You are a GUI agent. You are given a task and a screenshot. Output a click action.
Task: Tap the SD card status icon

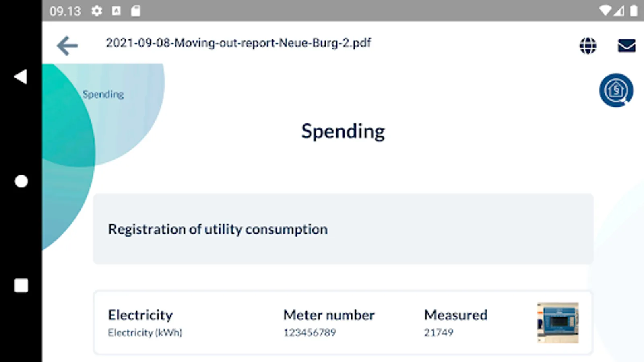coord(136,11)
